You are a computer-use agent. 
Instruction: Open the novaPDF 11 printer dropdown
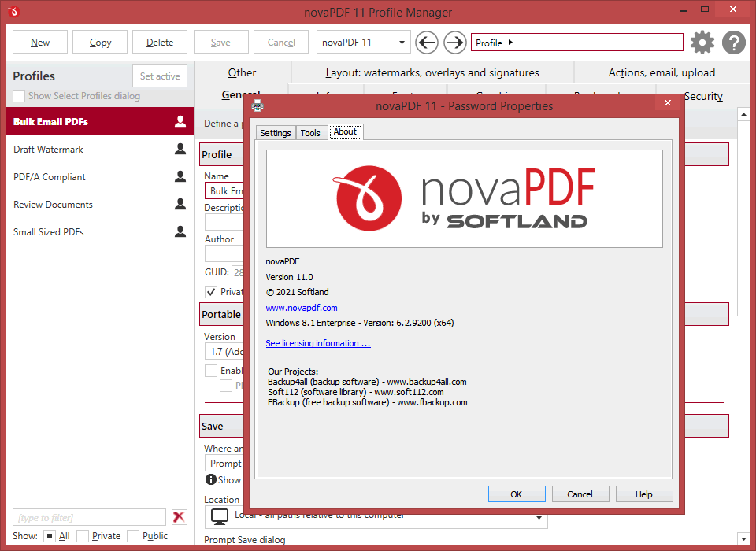coord(364,43)
